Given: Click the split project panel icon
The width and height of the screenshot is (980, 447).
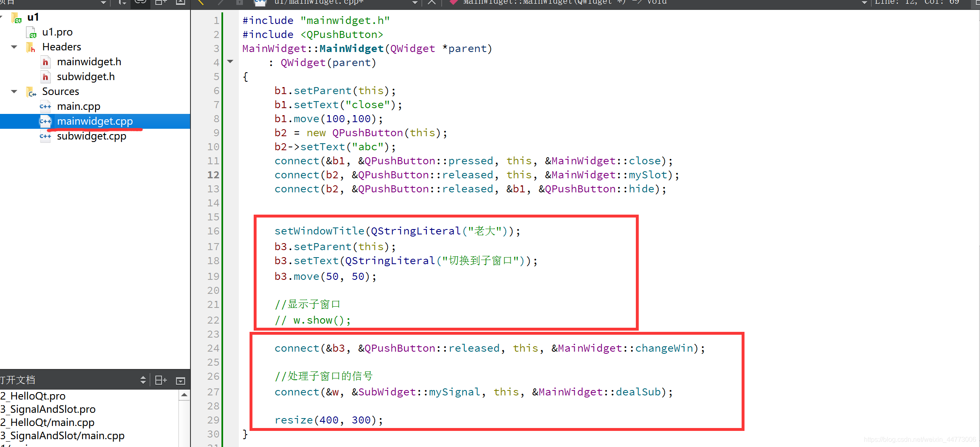Looking at the screenshot, I should [x=160, y=2].
